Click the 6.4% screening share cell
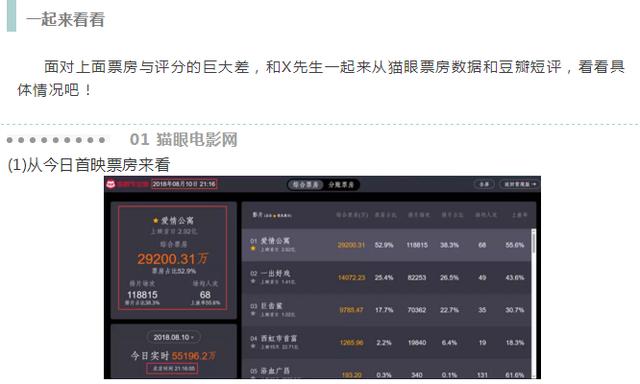The image size is (640, 384). (x=449, y=343)
